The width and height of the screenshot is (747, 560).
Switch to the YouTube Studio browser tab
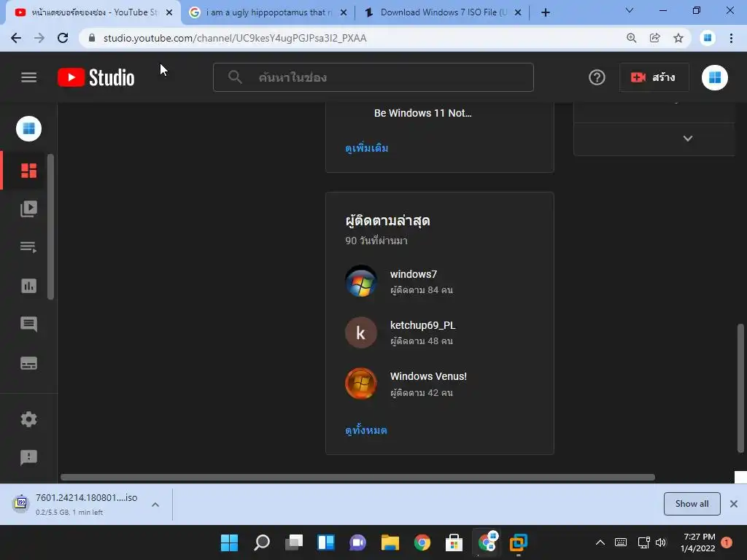[x=93, y=12]
